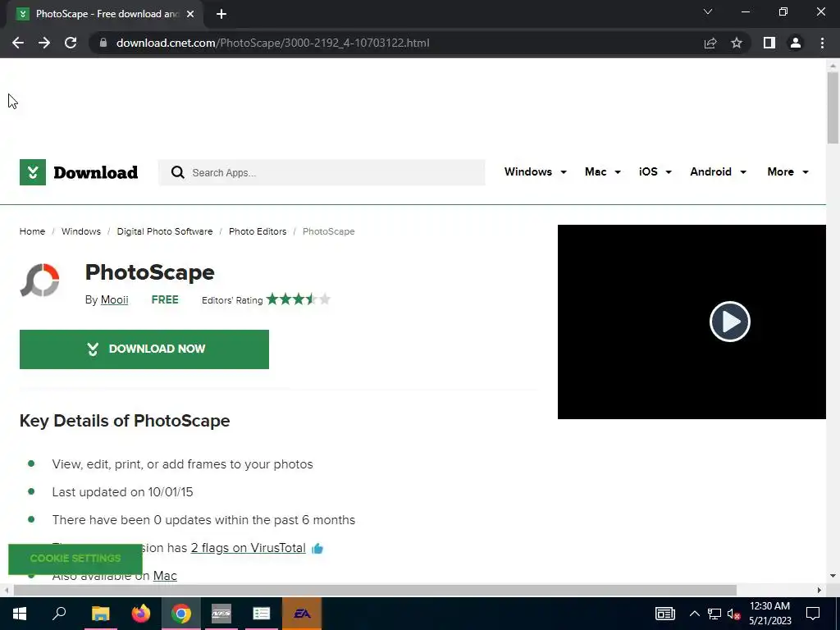This screenshot has width=840, height=630.
Task: Open the tab search chevron
Action: point(708,11)
